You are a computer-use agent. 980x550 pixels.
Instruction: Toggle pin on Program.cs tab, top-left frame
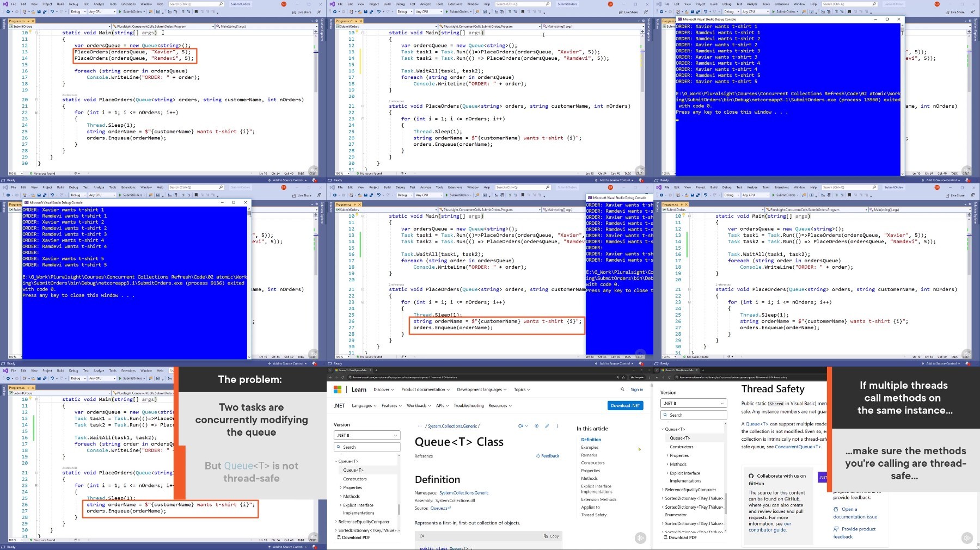coord(28,21)
